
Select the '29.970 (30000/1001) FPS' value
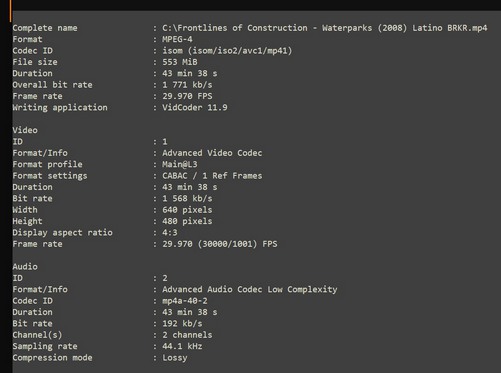pyautogui.click(x=220, y=244)
